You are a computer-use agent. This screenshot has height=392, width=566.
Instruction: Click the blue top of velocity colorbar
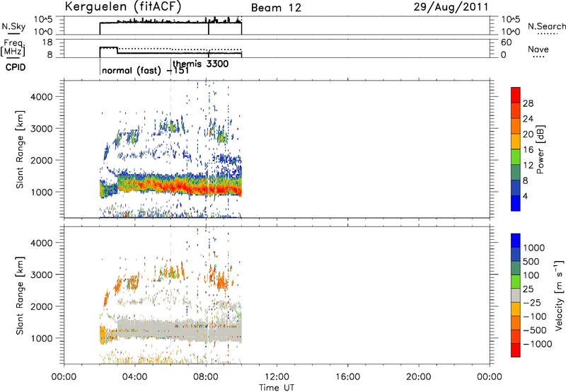pyautogui.click(x=516, y=241)
